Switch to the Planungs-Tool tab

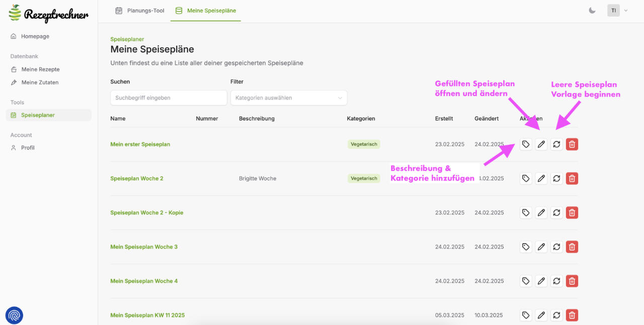pyautogui.click(x=140, y=11)
